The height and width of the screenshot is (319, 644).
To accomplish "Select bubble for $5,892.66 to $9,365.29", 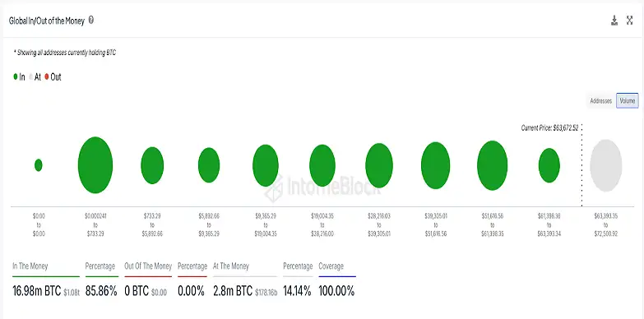I will 209,165.
